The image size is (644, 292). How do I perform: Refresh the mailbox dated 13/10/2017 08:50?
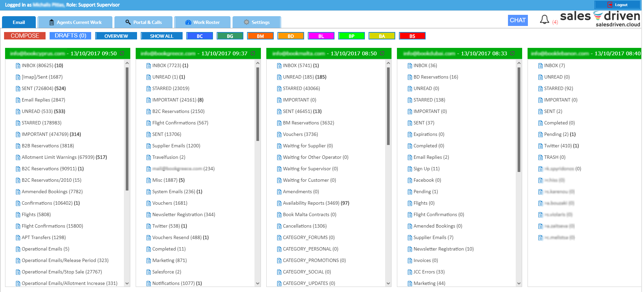point(382,53)
